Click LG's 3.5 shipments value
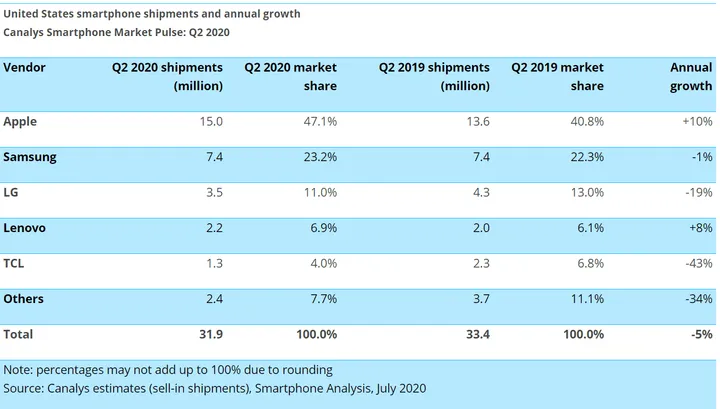720x409 pixels. click(x=214, y=192)
